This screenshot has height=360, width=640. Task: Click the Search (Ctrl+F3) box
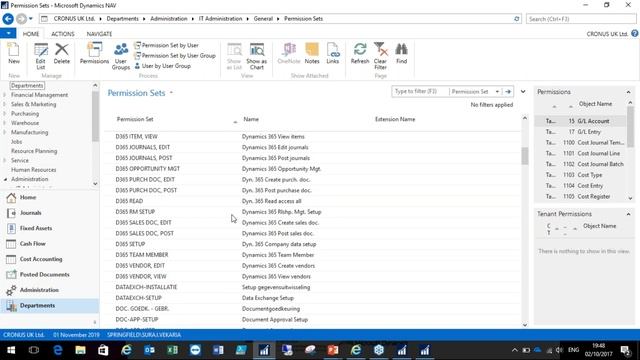click(x=581, y=19)
